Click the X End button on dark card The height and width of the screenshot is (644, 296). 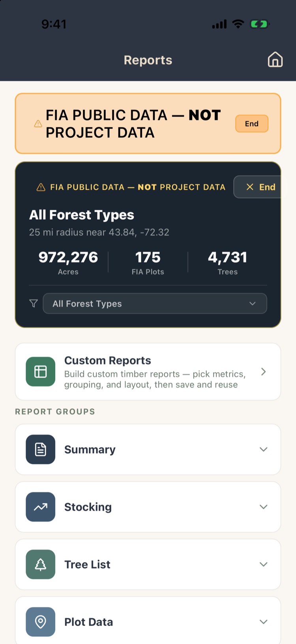[257, 187]
